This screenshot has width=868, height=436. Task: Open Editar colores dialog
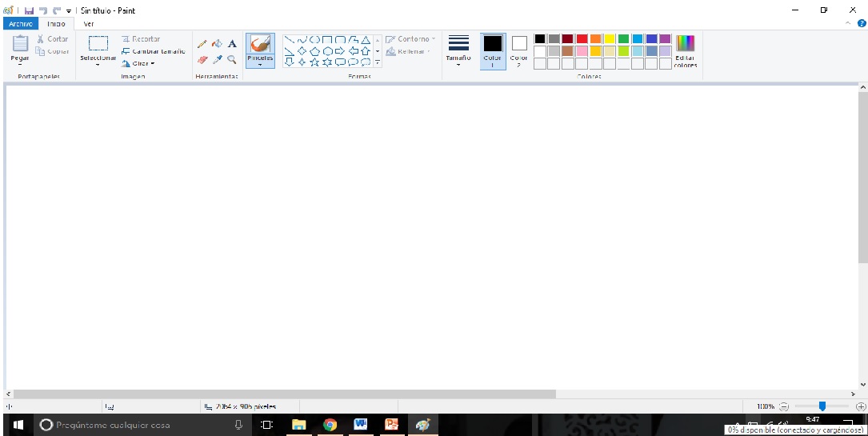coord(686,51)
